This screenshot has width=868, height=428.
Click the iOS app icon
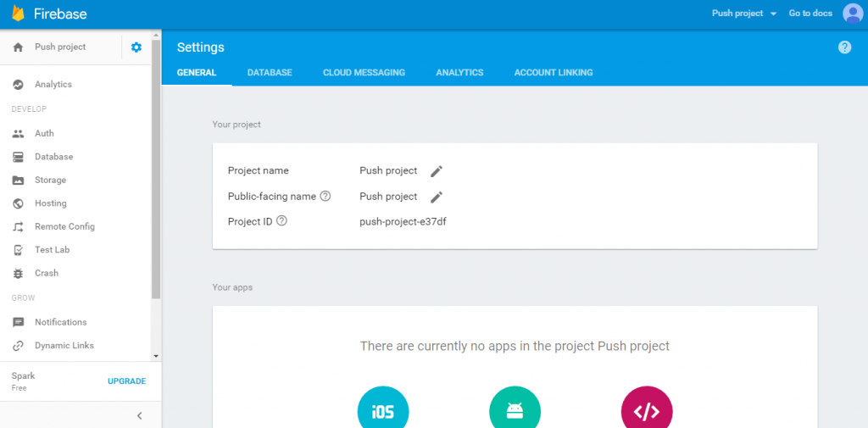click(x=383, y=411)
